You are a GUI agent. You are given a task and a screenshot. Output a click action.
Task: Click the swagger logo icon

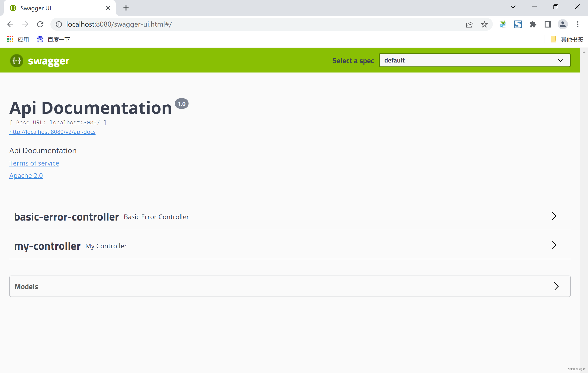17,61
